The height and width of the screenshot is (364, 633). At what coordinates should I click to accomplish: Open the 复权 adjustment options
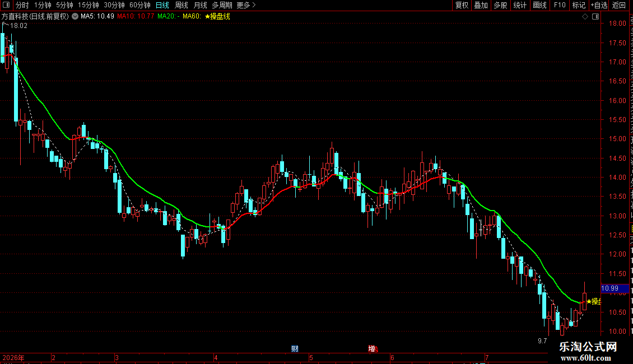462,5
